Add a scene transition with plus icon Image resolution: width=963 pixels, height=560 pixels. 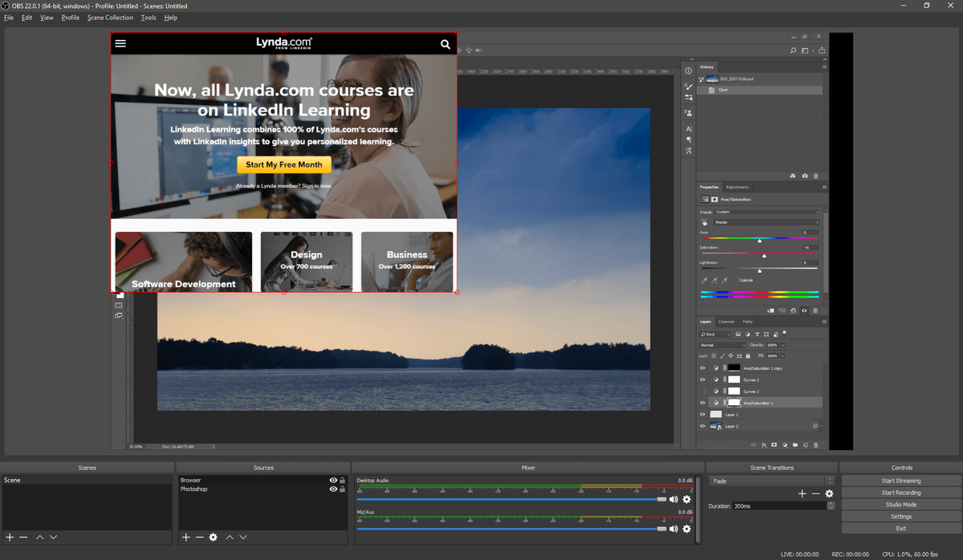802,493
